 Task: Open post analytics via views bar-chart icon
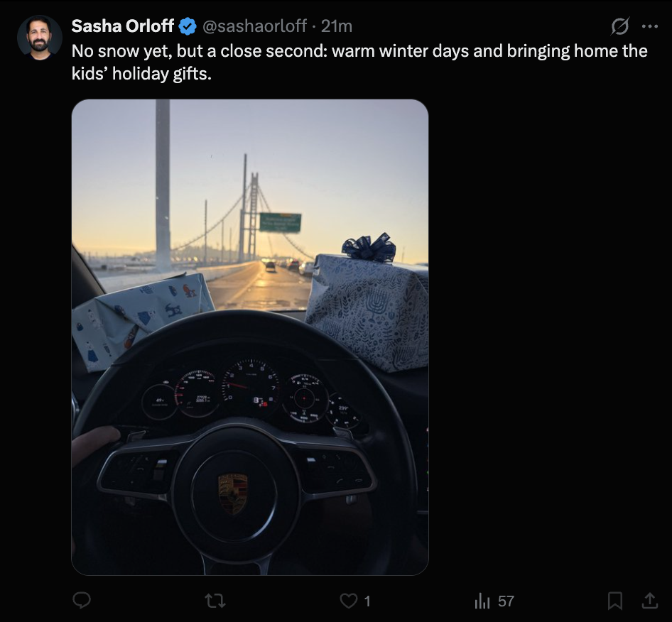click(482, 601)
